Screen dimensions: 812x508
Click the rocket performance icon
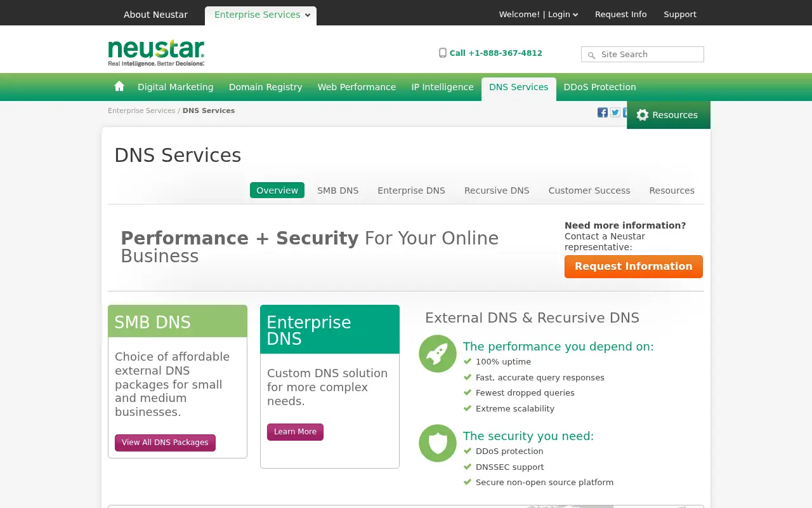pyautogui.click(x=438, y=354)
